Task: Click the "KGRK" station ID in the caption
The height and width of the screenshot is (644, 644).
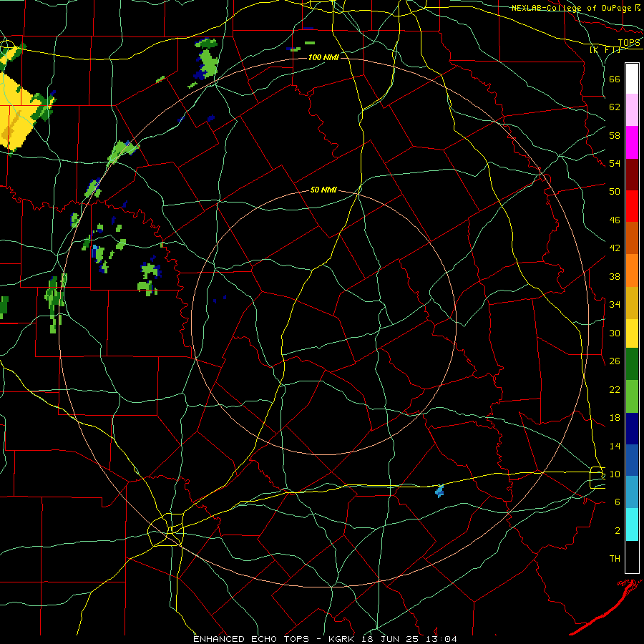Action: point(343,639)
